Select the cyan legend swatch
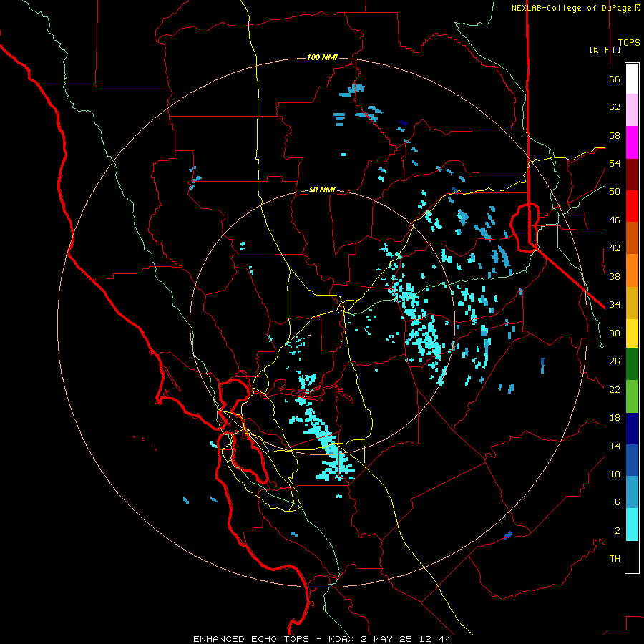Viewport: 644px width, 644px height. (x=632, y=525)
